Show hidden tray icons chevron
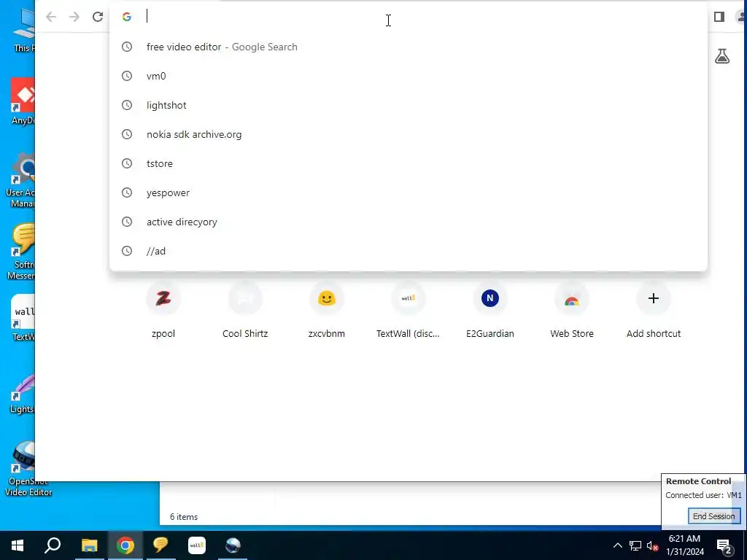This screenshot has height=560, width=747. point(617,545)
